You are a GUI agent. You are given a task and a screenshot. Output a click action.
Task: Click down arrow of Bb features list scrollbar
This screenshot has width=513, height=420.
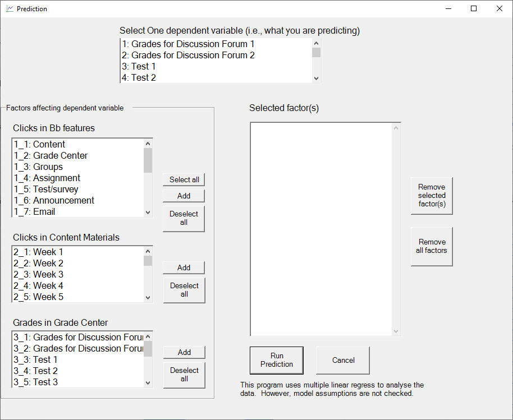click(x=148, y=213)
